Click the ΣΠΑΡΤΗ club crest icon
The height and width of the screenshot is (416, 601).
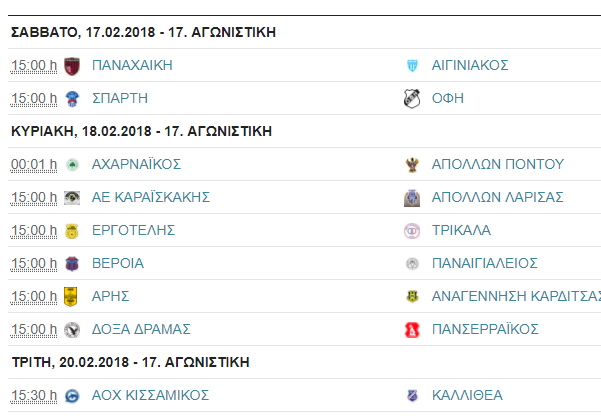point(72,99)
